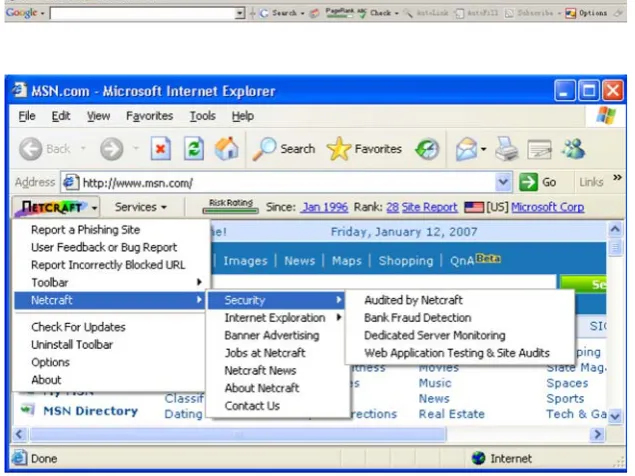The height and width of the screenshot is (476, 635).
Task: Refresh the page with green arrows icon
Action: pyautogui.click(x=194, y=149)
